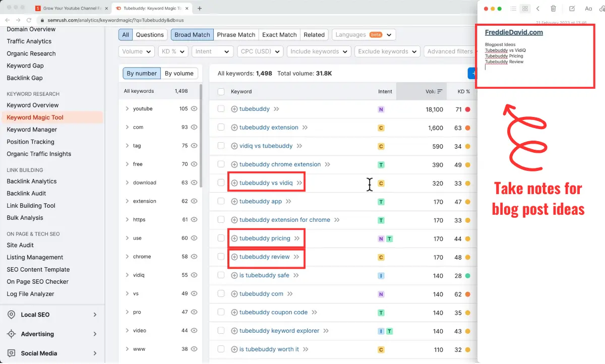The width and height of the screenshot is (605, 364).
Task: Click the plus icon beside the tubebuddy keyword
Action: click(234, 108)
